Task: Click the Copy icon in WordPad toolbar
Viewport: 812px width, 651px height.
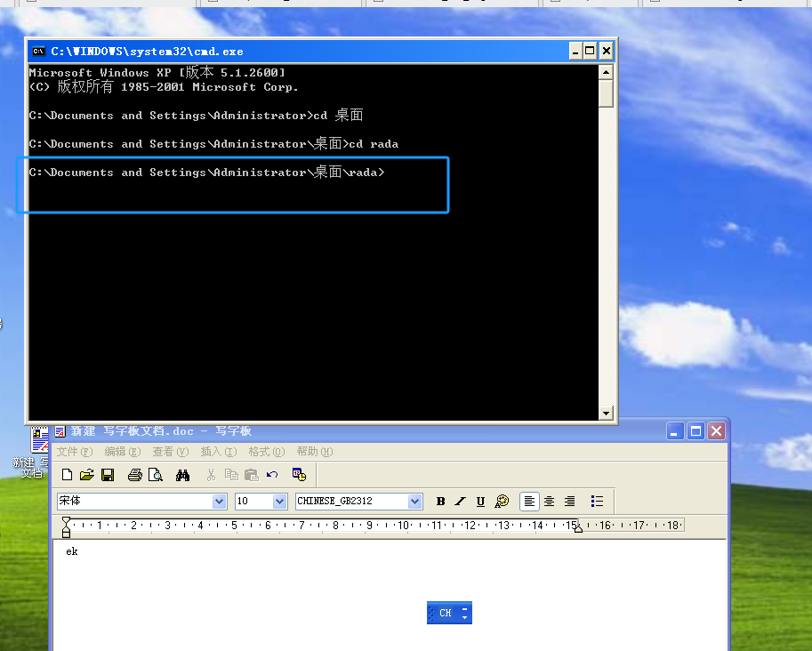Action: click(231, 474)
